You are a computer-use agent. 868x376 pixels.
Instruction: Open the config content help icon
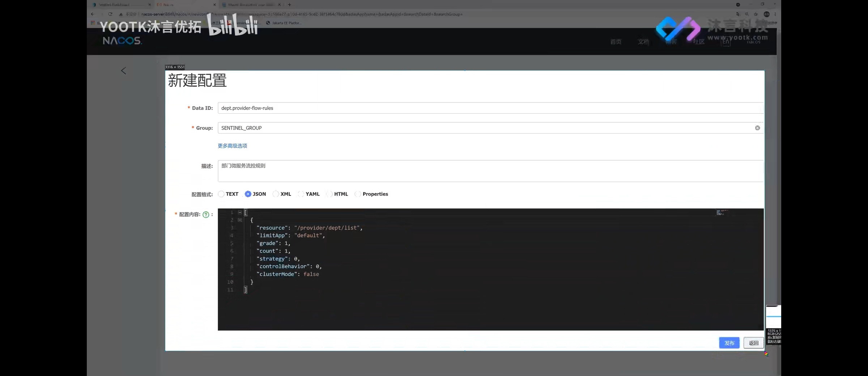[206, 214]
